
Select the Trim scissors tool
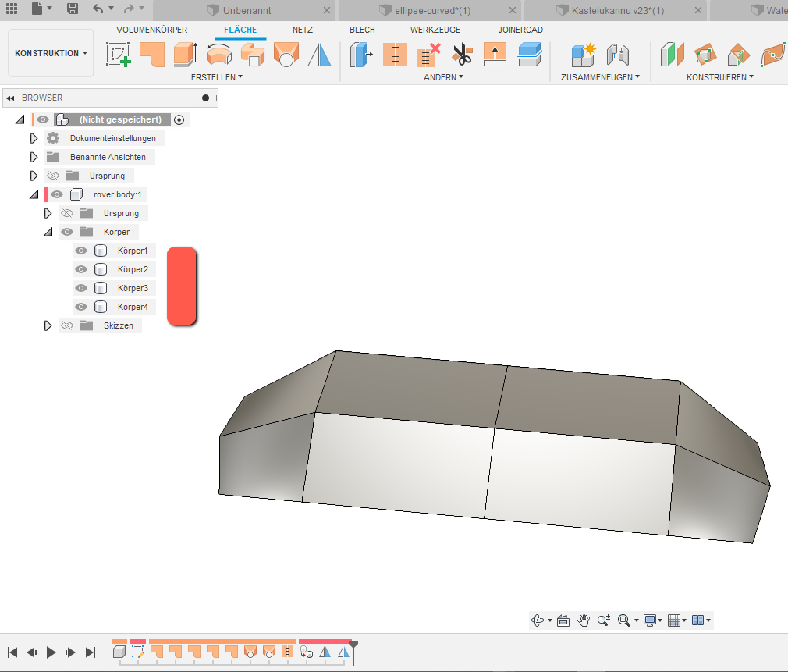click(462, 55)
